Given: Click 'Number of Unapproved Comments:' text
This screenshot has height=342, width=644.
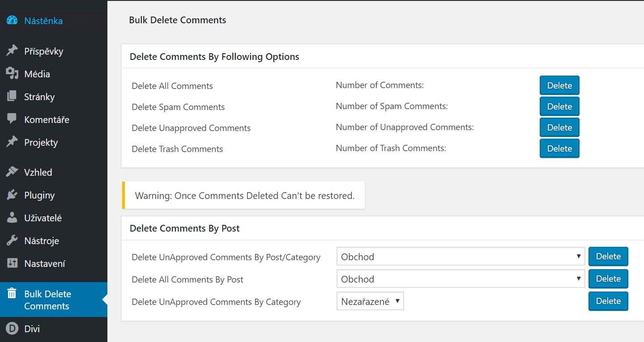Looking at the screenshot, I should [x=405, y=127].
